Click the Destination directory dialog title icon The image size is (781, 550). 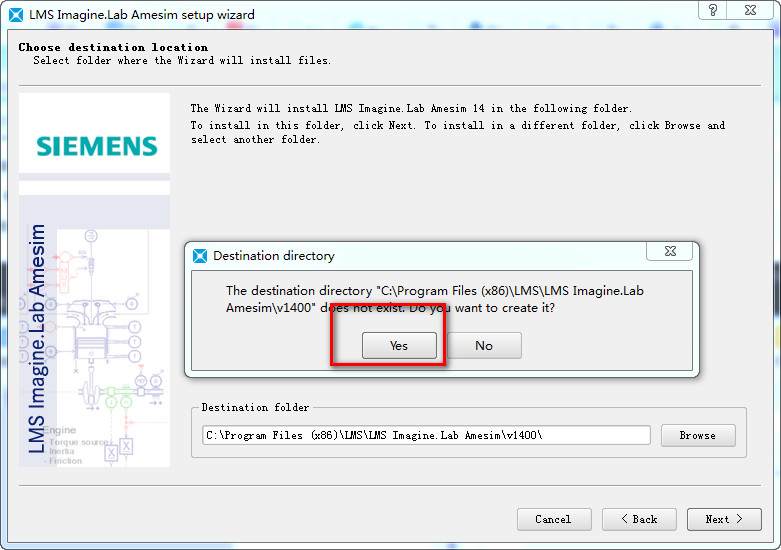200,256
